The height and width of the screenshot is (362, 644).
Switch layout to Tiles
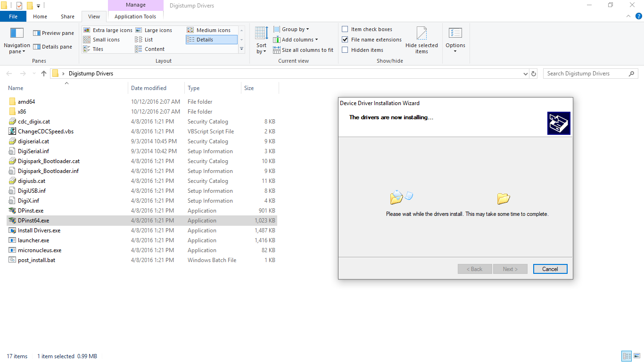pyautogui.click(x=93, y=49)
